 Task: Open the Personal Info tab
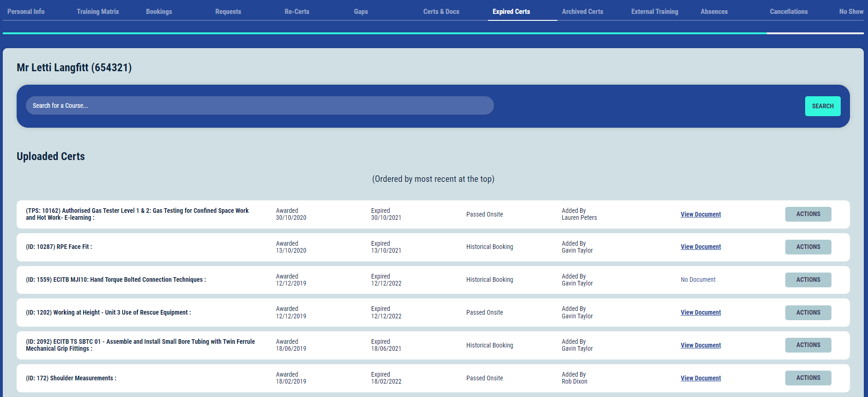point(26,12)
